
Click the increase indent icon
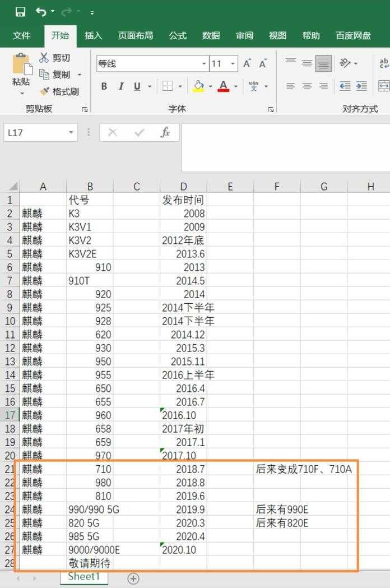click(361, 86)
